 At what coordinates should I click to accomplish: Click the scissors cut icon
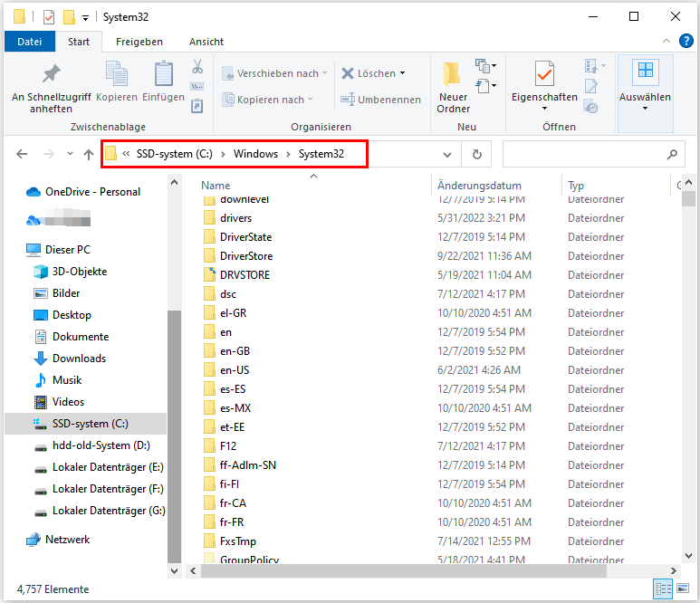pos(197,66)
